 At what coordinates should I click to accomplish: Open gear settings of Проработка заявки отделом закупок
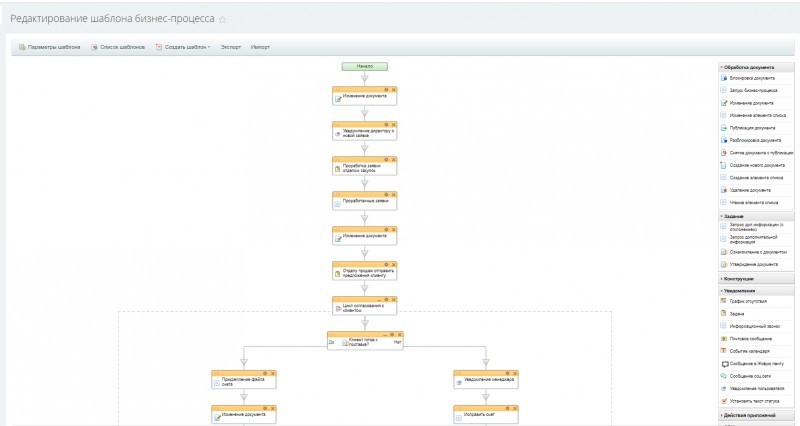[386, 160]
